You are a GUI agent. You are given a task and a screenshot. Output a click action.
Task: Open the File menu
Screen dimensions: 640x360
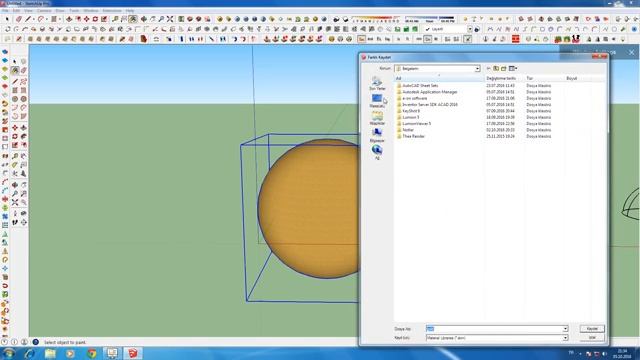coord(6,11)
